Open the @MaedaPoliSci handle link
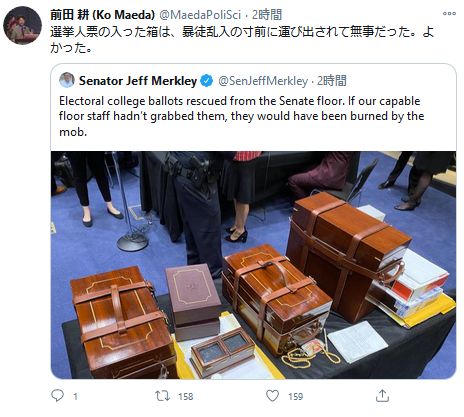This screenshot has height=417, width=464. click(200, 15)
